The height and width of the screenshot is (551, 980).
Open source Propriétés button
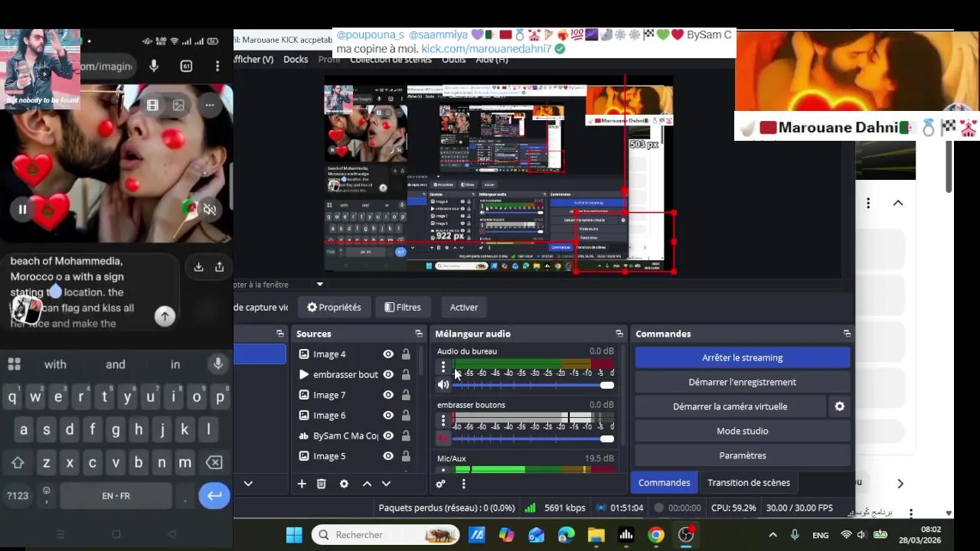(x=334, y=308)
